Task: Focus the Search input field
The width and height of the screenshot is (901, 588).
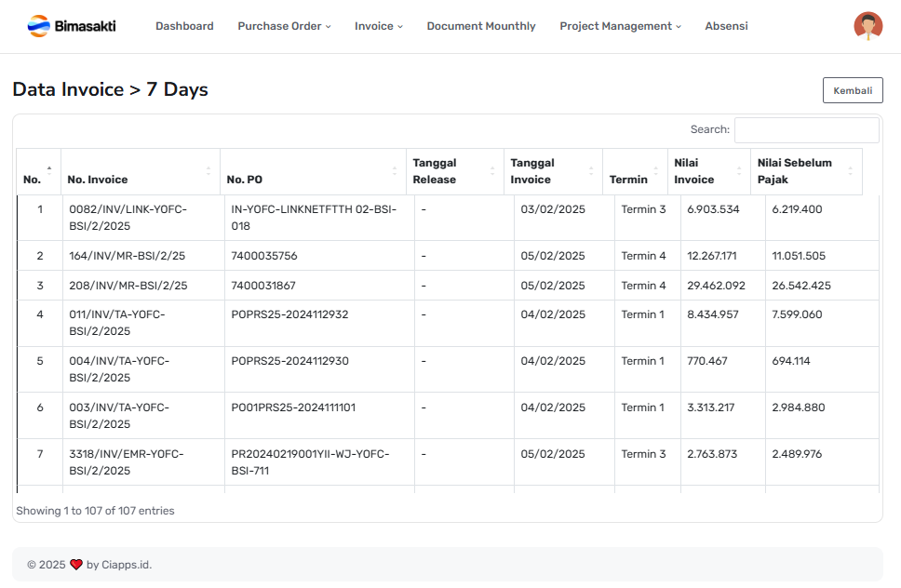Action: coord(806,130)
